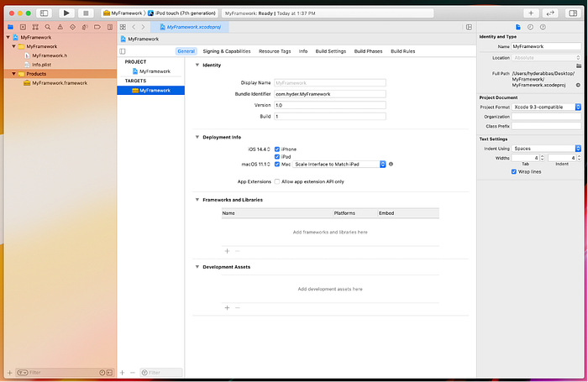Uncheck the Mac checkbox
This screenshot has width=588, height=382.
coord(277,165)
